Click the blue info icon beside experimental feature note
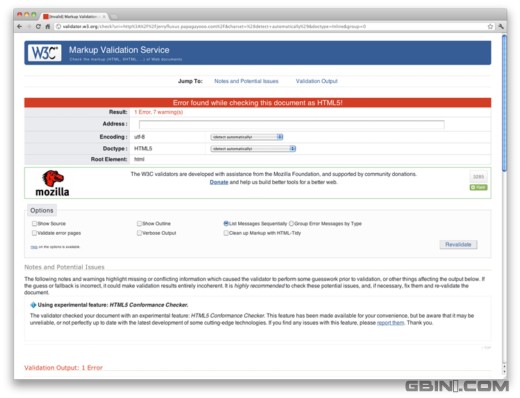The image size is (520, 398). pos(33,305)
